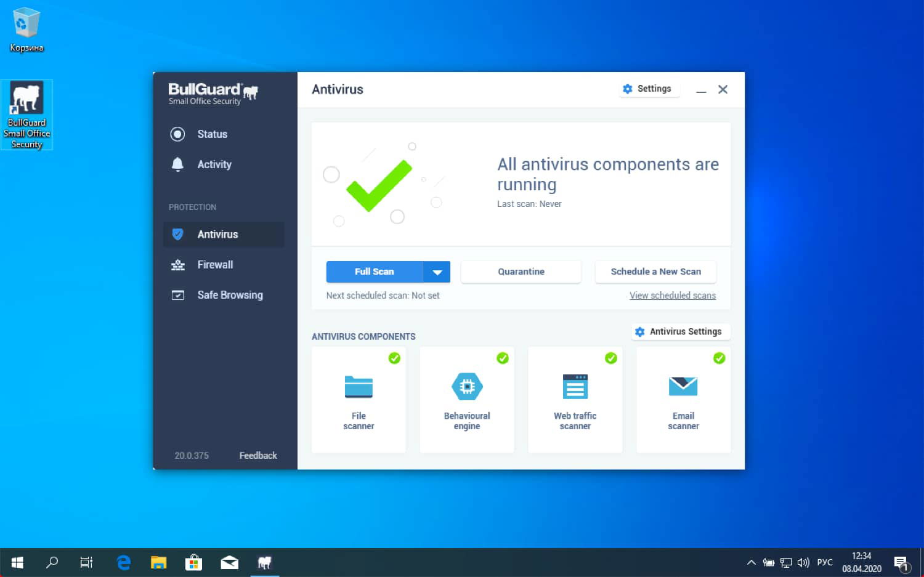Follow the View scheduled scans link
Viewport: 924px width, 577px height.
[x=673, y=296]
